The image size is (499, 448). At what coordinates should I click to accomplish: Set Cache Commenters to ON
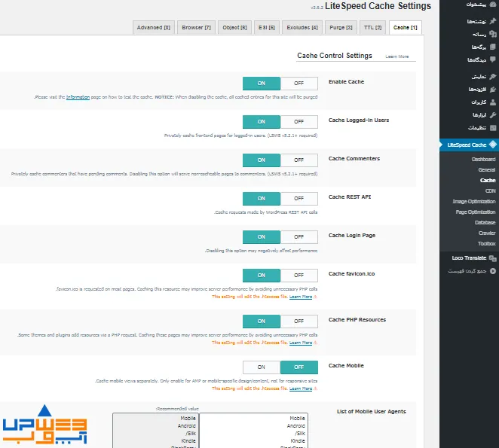pyautogui.click(x=262, y=160)
